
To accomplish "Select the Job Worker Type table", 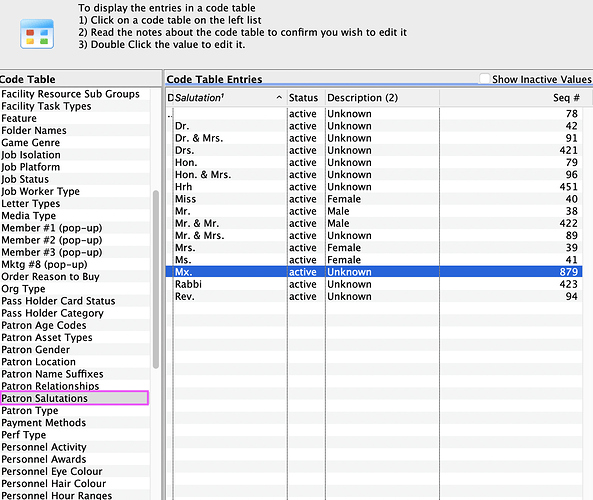I will click(x=75, y=191).
